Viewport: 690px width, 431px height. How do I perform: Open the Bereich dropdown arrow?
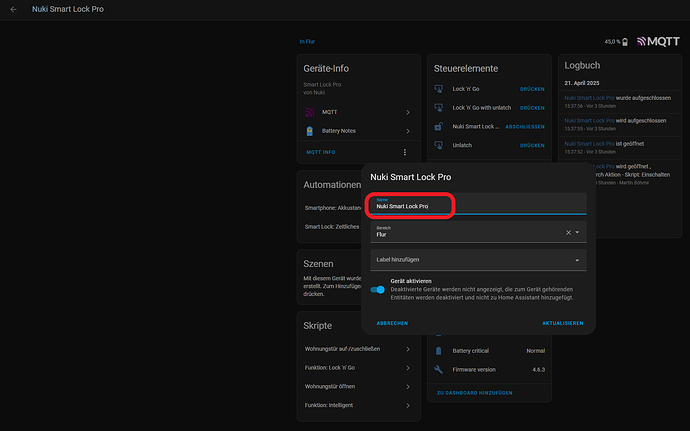577,232
